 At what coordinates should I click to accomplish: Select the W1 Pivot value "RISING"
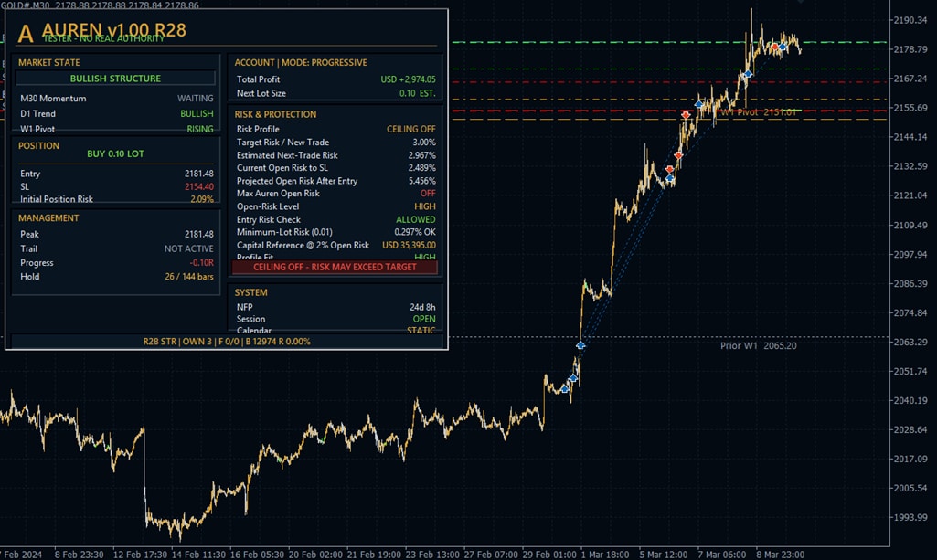click(x=200, y=129)
